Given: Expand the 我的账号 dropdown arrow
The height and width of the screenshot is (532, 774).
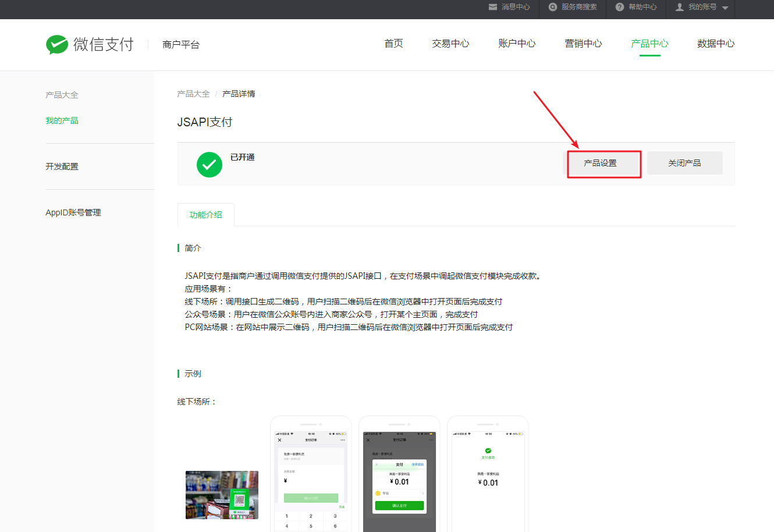Looking at the screenshot, I should coord(725,8).
